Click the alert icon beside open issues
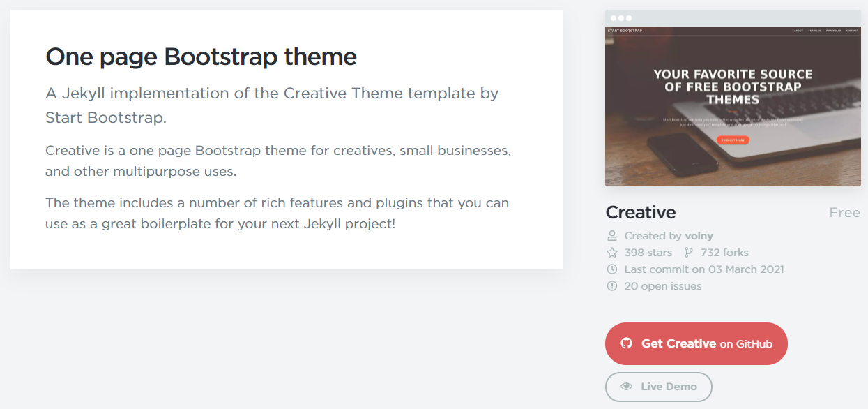The height and width of the screenshot is (409, 868). (612, 286)
